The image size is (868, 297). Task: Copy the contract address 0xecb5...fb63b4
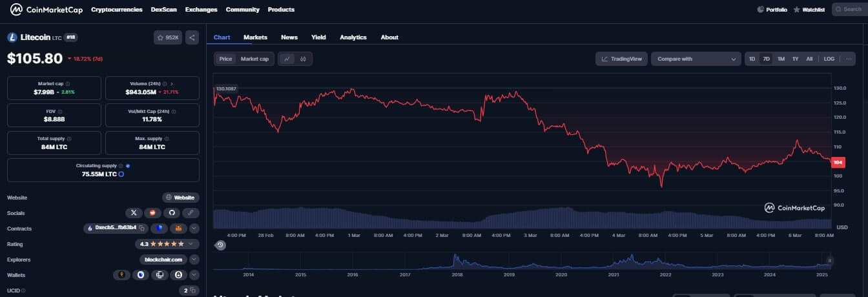pos(141,229)
